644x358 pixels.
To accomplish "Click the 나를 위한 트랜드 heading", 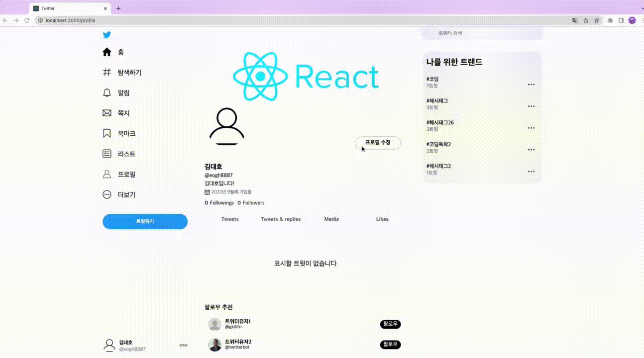I will [x=454, y=62].
